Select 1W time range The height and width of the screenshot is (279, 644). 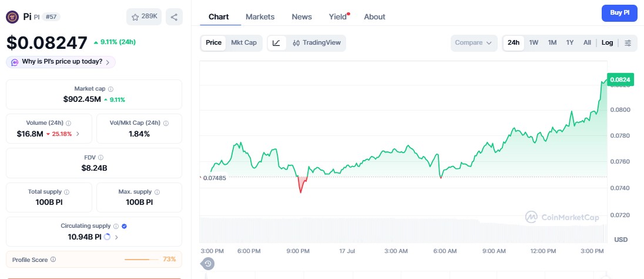tap(534, 43)
